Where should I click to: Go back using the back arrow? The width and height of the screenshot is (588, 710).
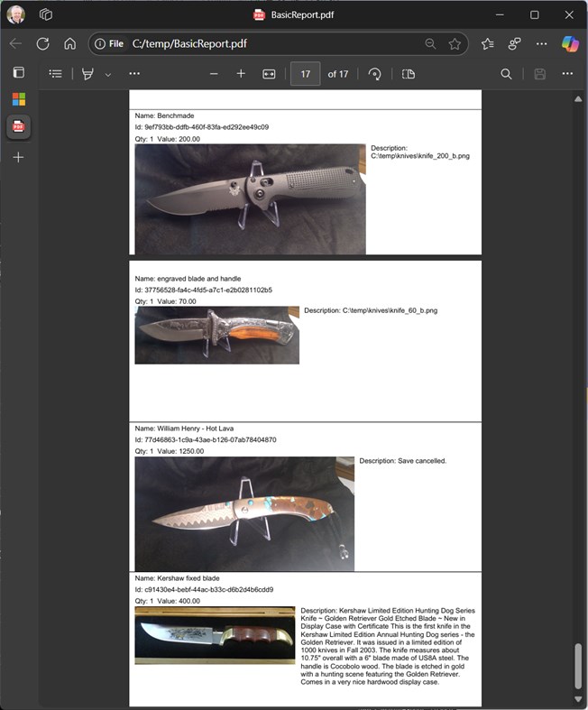(x=16, y=44)
